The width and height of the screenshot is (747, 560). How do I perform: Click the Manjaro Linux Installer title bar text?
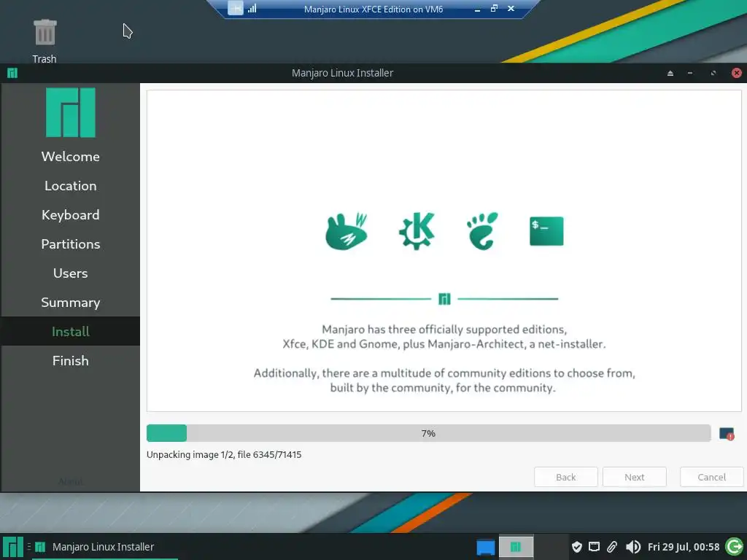point(343,73)
